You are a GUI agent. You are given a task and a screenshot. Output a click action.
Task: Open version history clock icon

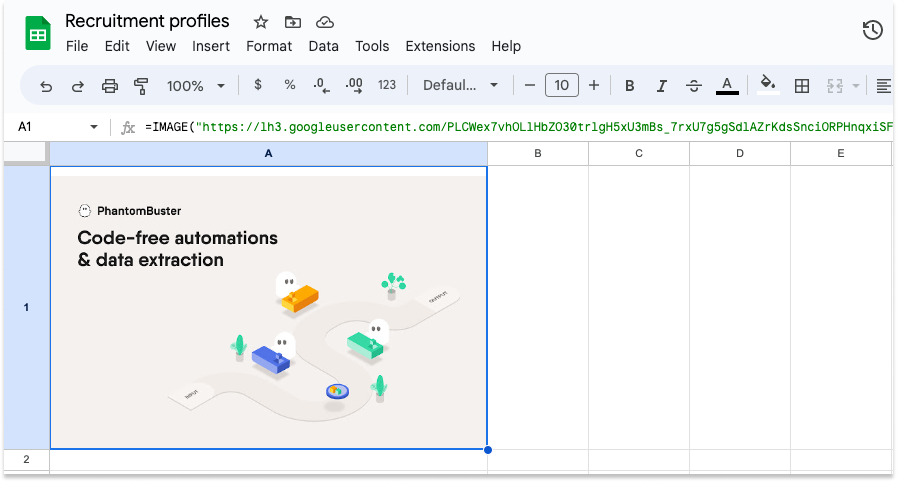click(872, 30)
